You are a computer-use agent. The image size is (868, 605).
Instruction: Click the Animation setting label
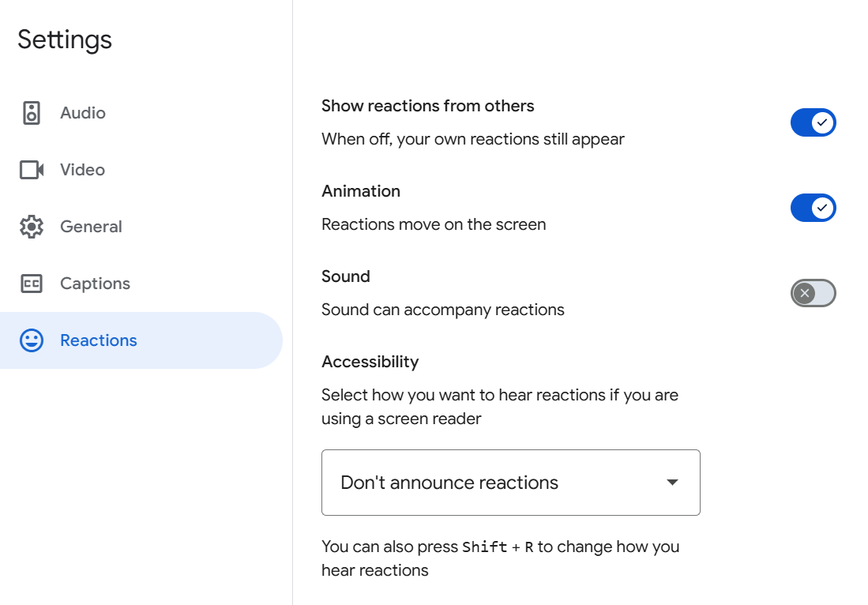pyautogui.click(x=361, y=191)
